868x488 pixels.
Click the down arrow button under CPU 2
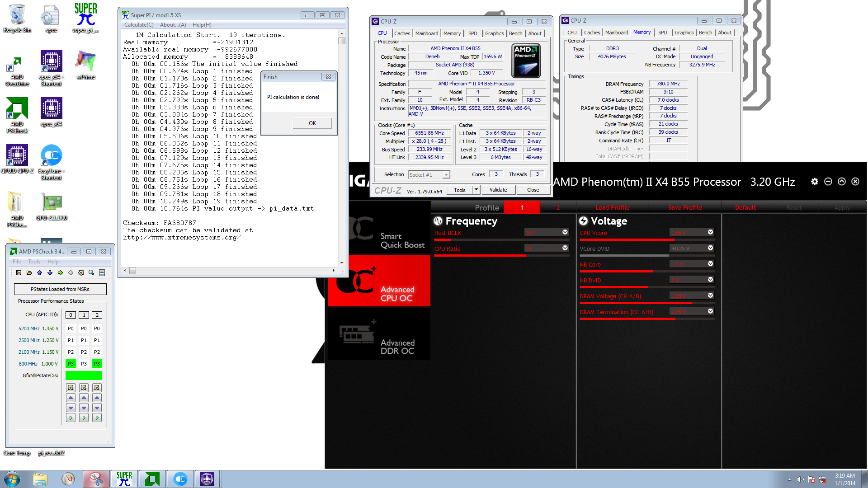97,408
